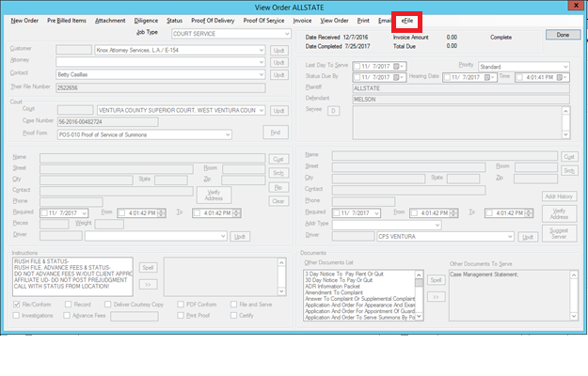Click the Find button
Viewport: 588px width, 376px height.
276,133
